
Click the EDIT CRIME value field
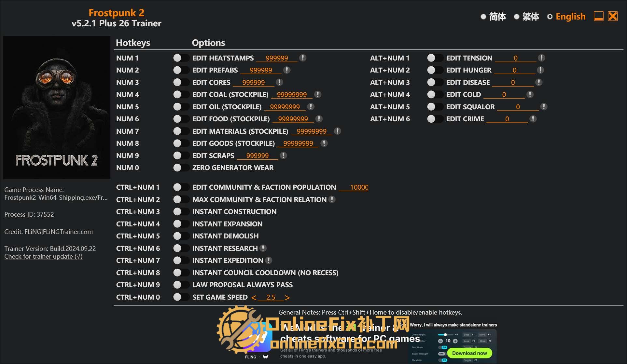pos(507,119)
